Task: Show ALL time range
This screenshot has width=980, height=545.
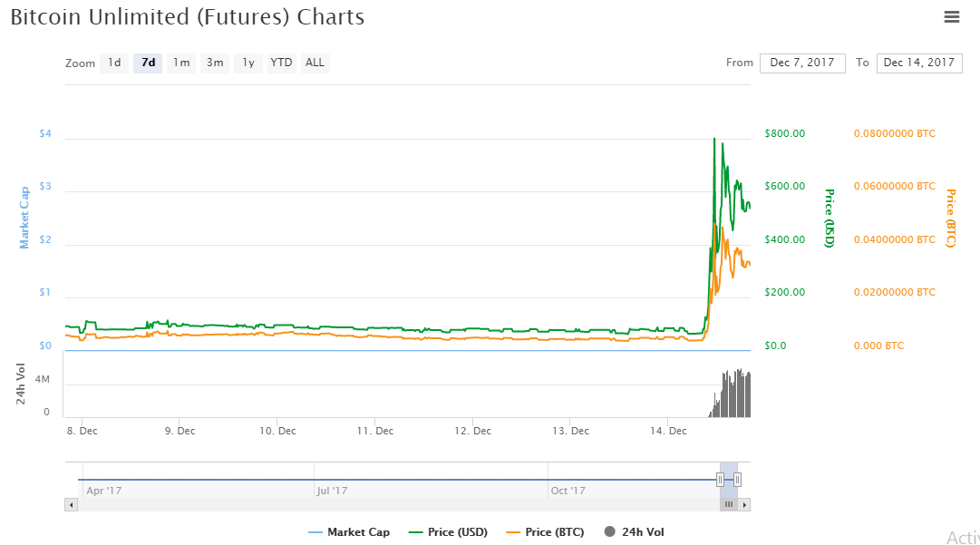Action: point(315,63)
